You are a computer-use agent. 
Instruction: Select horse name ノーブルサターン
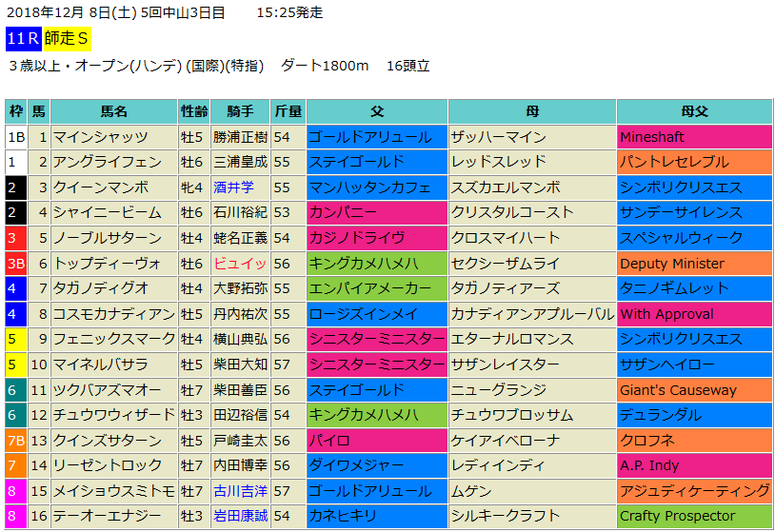coord(108,238)
